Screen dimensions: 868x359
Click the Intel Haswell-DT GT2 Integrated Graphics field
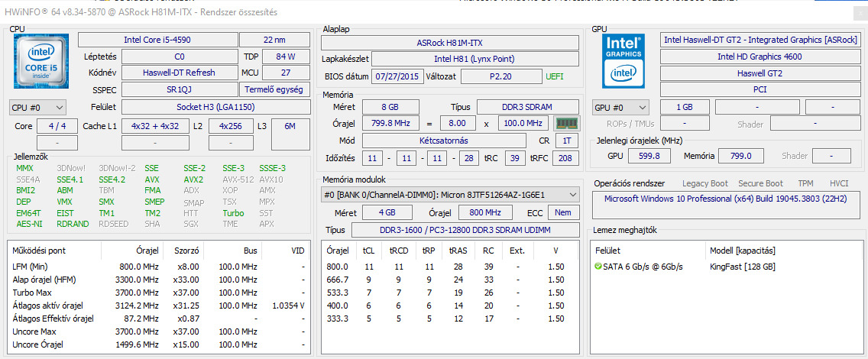tap(760, 40)
